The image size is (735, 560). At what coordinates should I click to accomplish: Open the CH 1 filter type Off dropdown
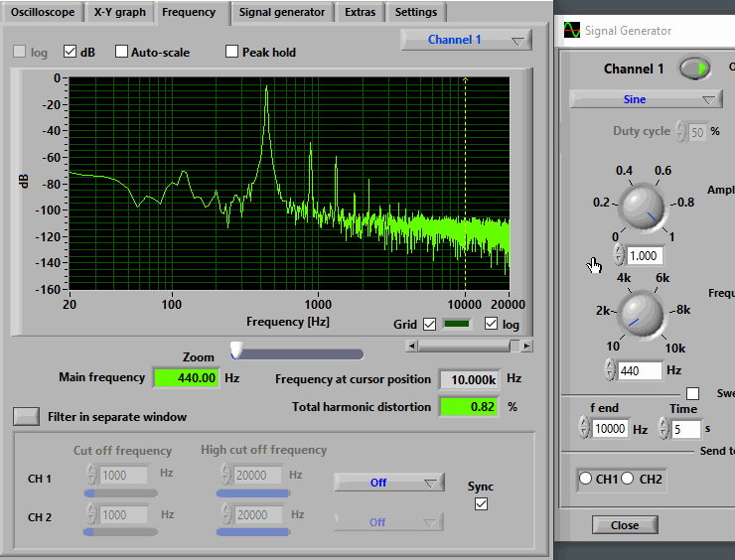point(389,483)
